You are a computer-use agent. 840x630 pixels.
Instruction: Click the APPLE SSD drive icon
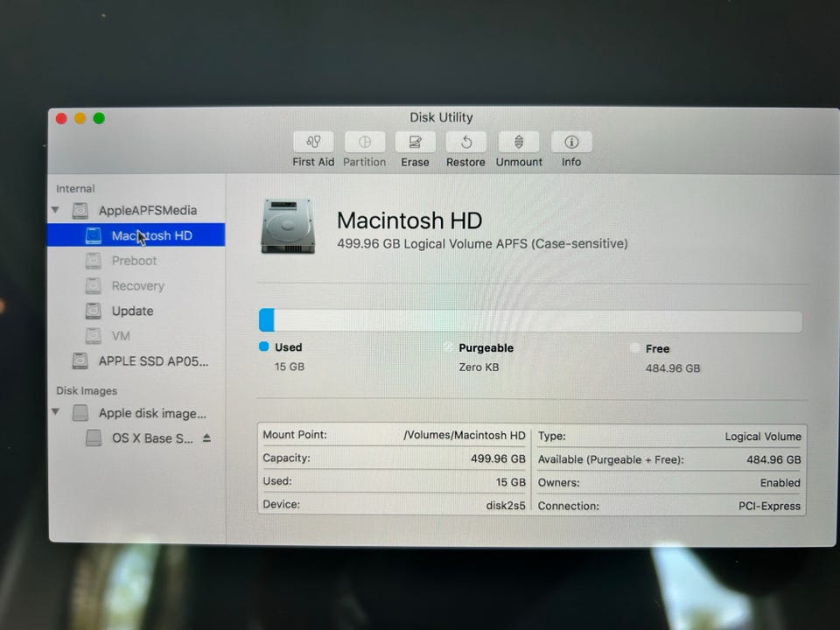80,361
